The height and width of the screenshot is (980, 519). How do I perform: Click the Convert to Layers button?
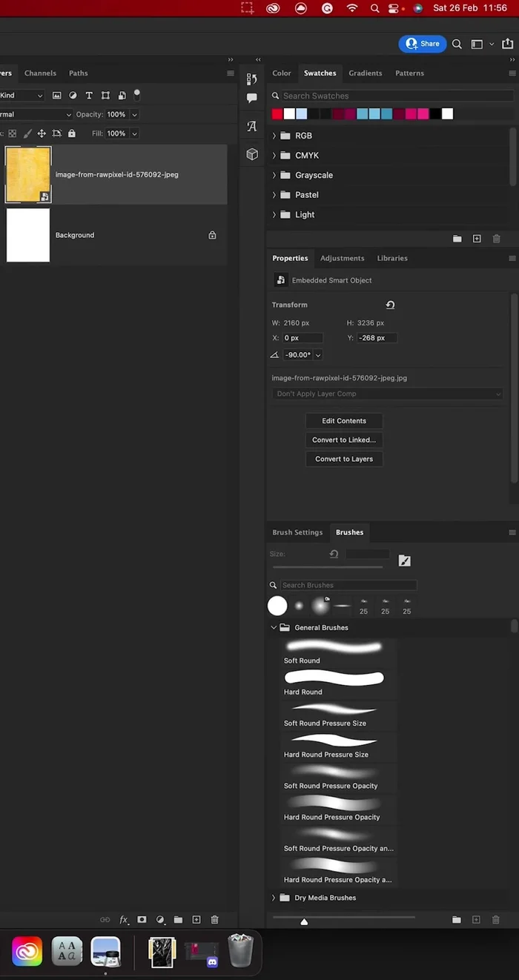343,459
